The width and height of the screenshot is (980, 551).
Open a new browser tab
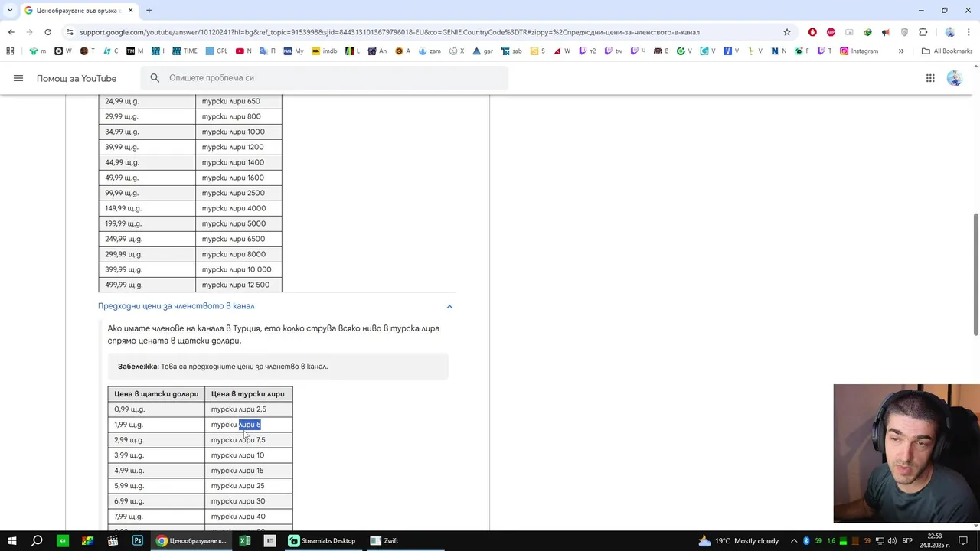tap(149, 10)
